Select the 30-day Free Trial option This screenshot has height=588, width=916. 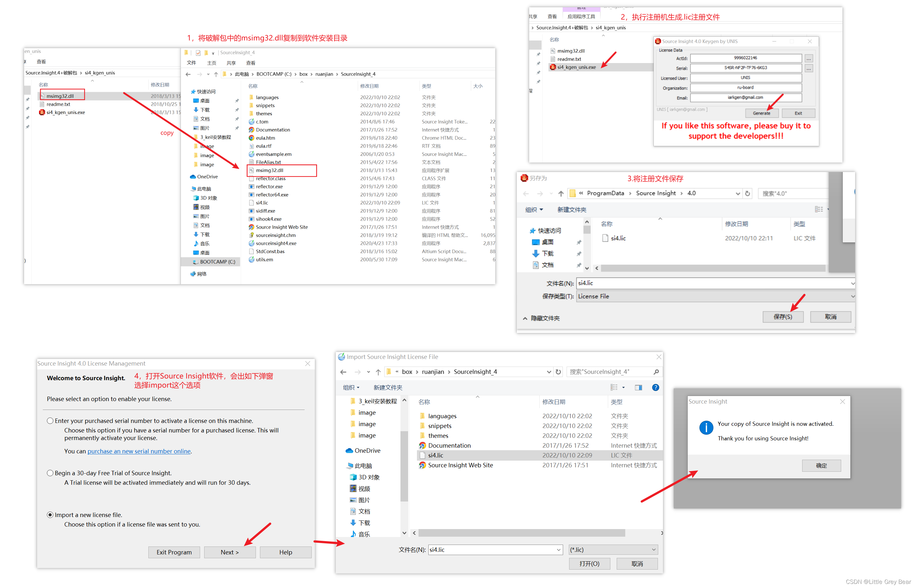[x=50, y=473]
